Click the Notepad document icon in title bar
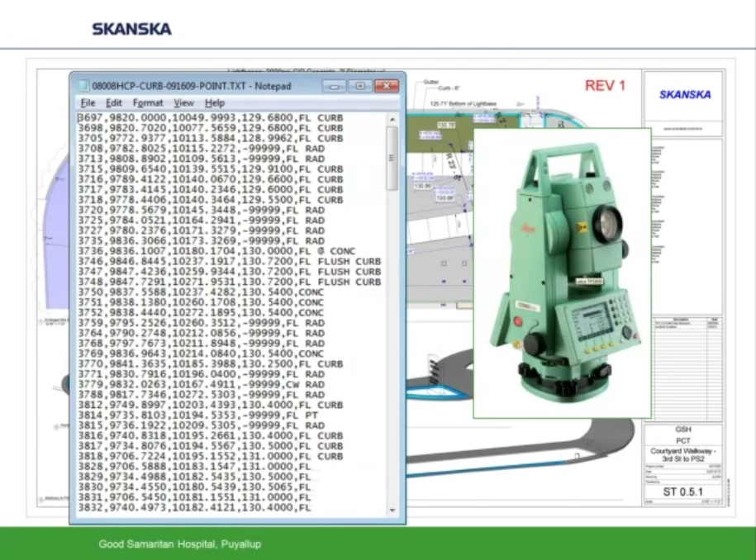The height and width of the screenshot is (560, 756). [x=83, y=86]
